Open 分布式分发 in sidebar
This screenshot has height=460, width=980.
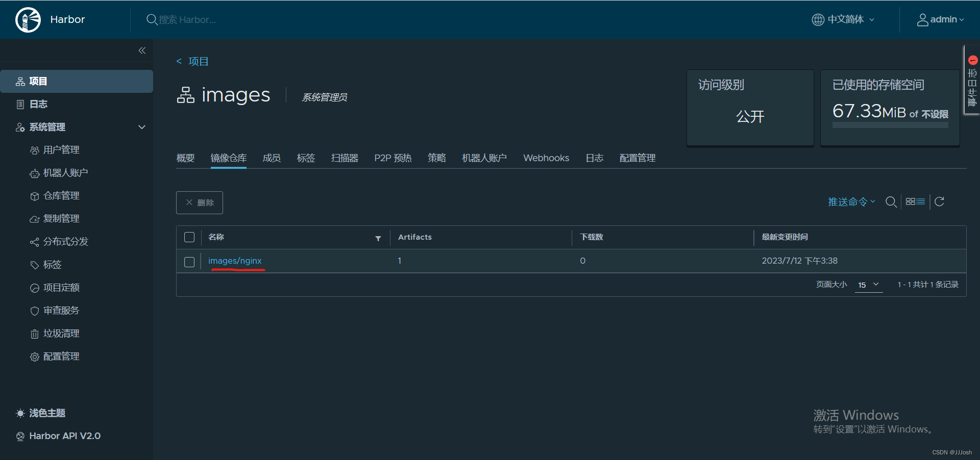pos(65,242)
